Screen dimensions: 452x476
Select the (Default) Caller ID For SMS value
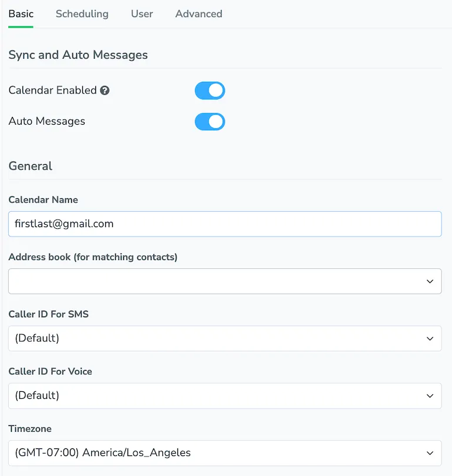coord(37,338)
